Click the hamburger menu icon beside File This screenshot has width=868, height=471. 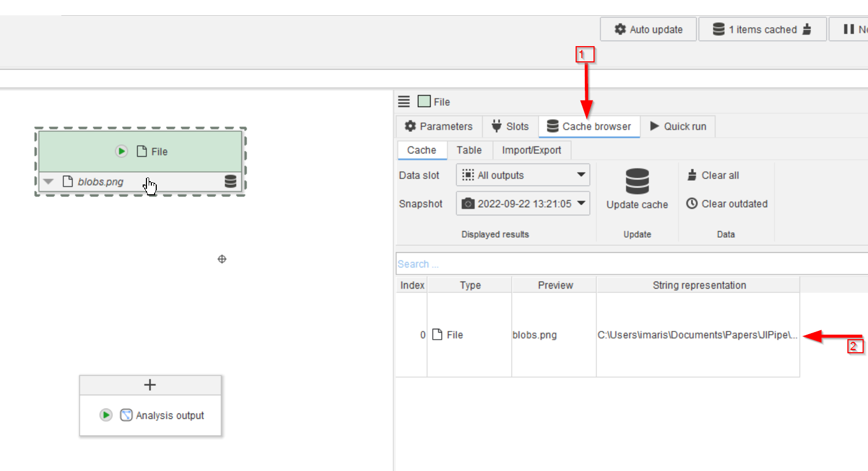[x=404, y=101]
